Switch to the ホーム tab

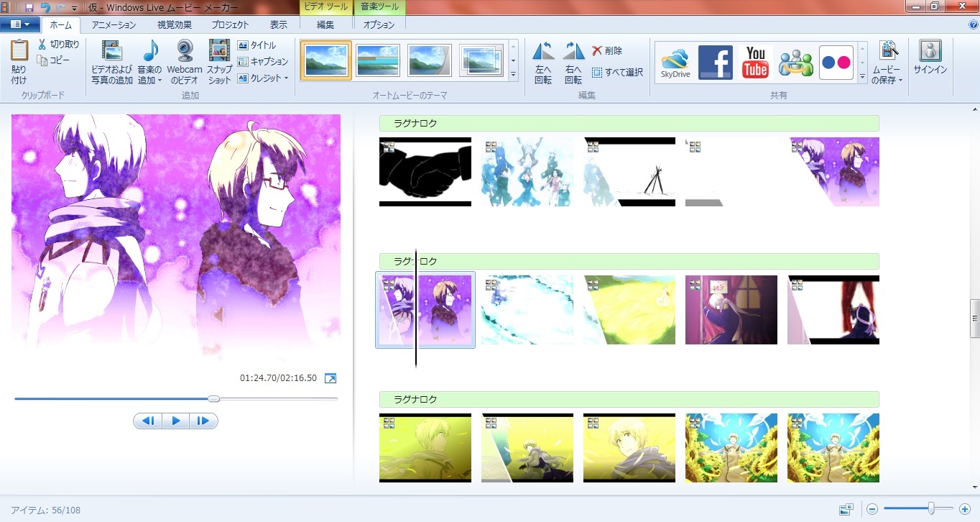pyautogui.click(x=60, y=25)
